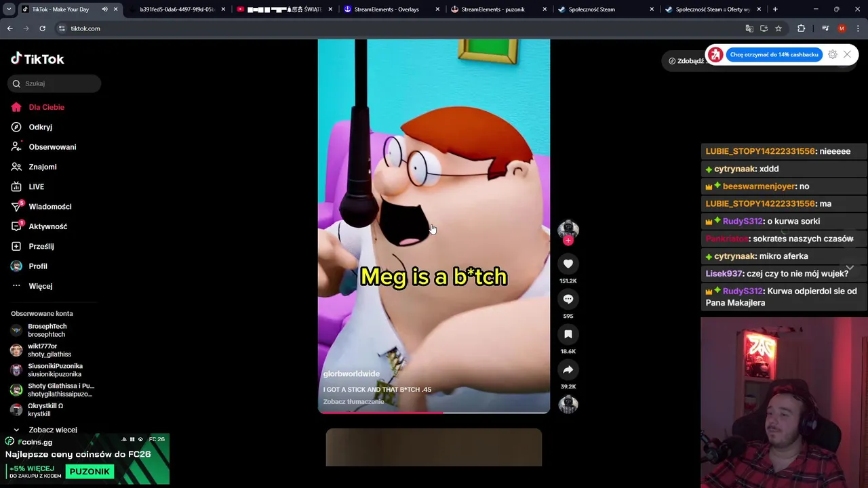868x488 pixels.
Task: Open comments via the speech bubble icon
Action: (568, 299)
